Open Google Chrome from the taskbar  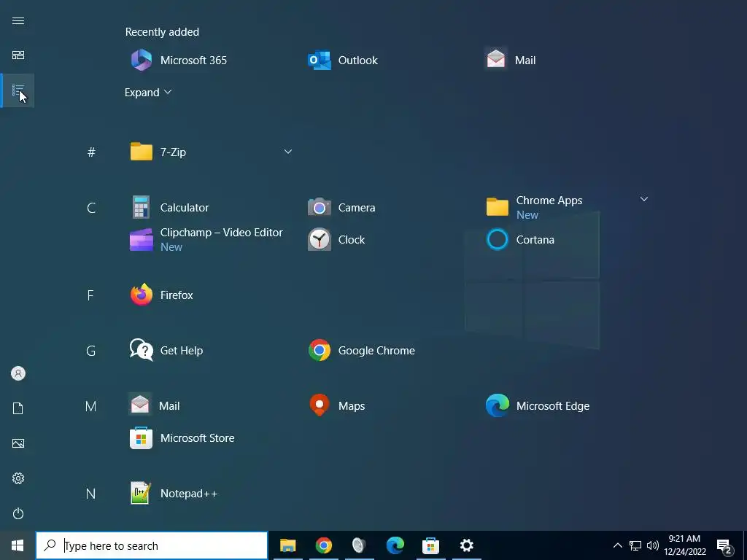coord(323,545)
